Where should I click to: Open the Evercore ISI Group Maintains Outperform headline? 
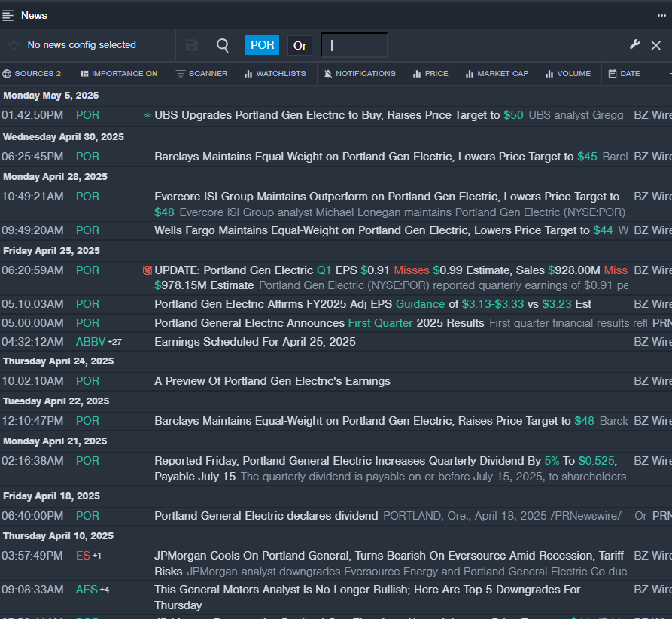(387, 204)
